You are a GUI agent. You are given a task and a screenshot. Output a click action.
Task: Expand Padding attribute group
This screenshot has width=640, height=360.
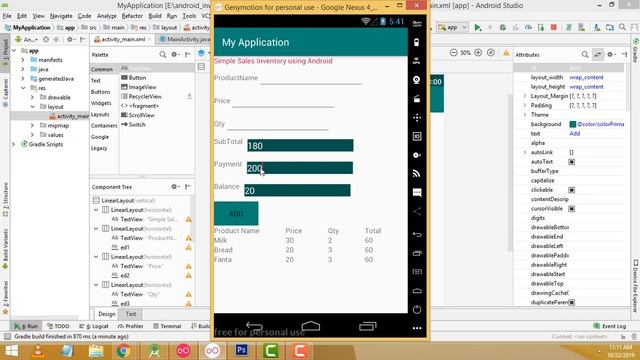[525, 105]
